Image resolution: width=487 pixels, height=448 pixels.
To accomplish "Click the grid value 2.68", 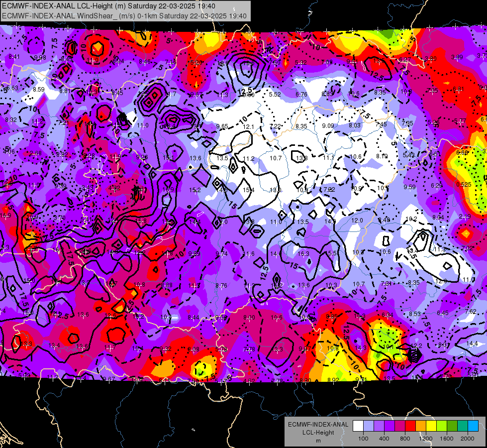I will click(36, 153).
